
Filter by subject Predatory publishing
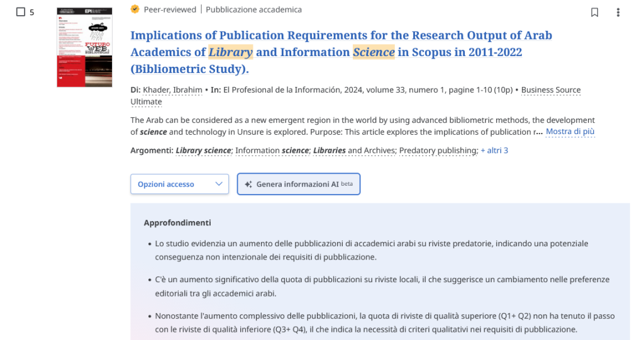[438, 150]
